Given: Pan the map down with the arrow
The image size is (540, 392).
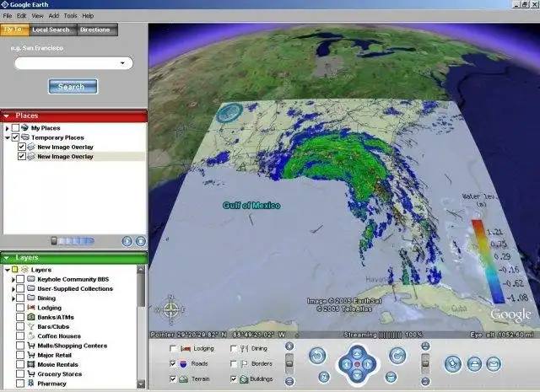Looking at the screenshot, I should pos(357,375).
